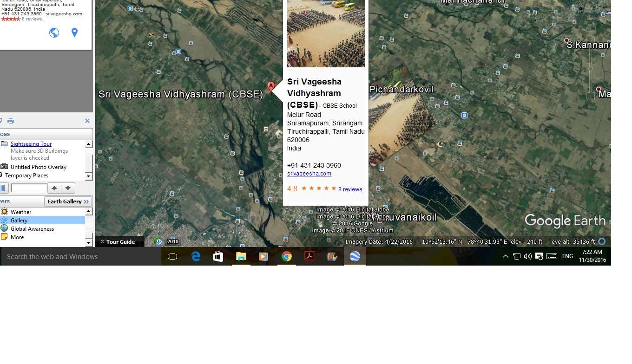The image size is (632, 364).
Task: Click the transit icon near Pichandarkovil
Action: click(464, 115)
